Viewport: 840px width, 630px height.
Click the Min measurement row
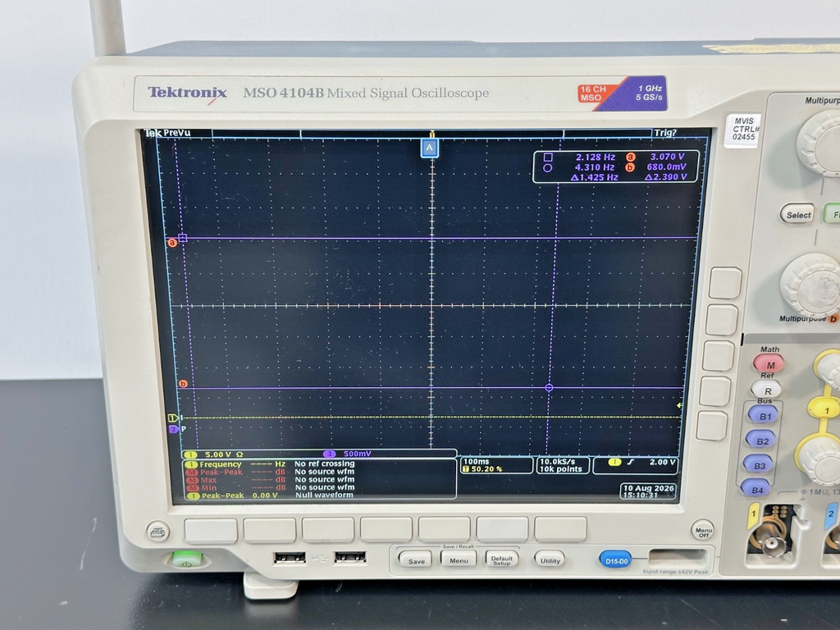pyautogui.click(x=271, y=487)
